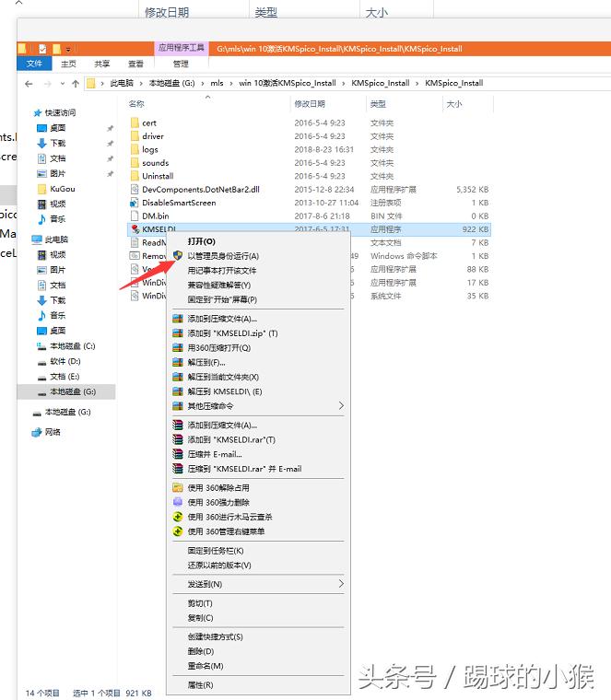Click WinRAR icon beside second 添加到压缩文件(A)
The height and width of the screenshot is (700, 611).
click(x=178, y=425)
